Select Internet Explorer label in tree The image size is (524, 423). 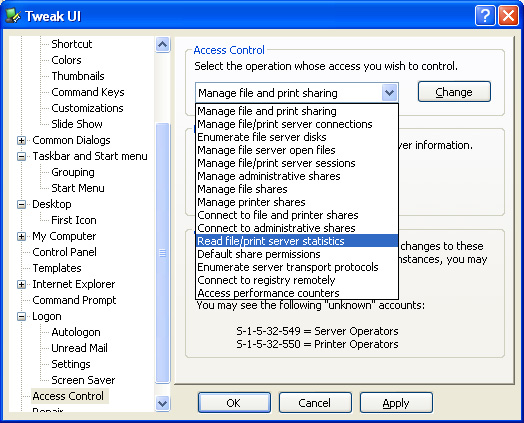pyautogui.click(x=74, y=284)
